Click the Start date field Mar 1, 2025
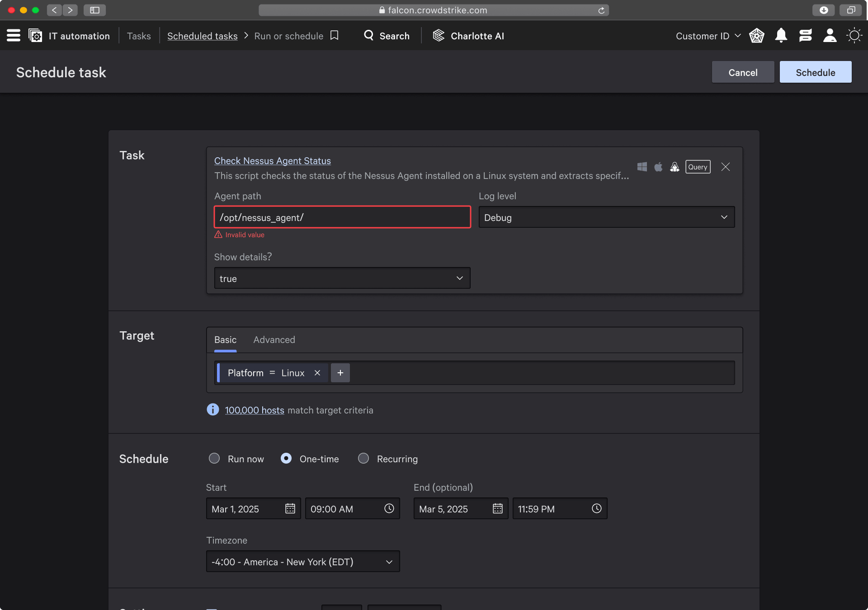Screen dimensions: 868x610 (x=254, y=509)
